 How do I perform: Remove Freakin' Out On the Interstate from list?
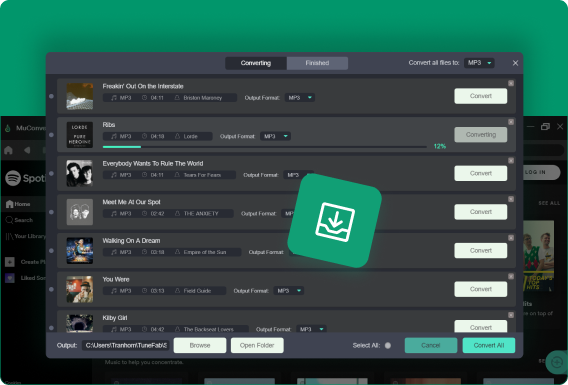point(511,84)
